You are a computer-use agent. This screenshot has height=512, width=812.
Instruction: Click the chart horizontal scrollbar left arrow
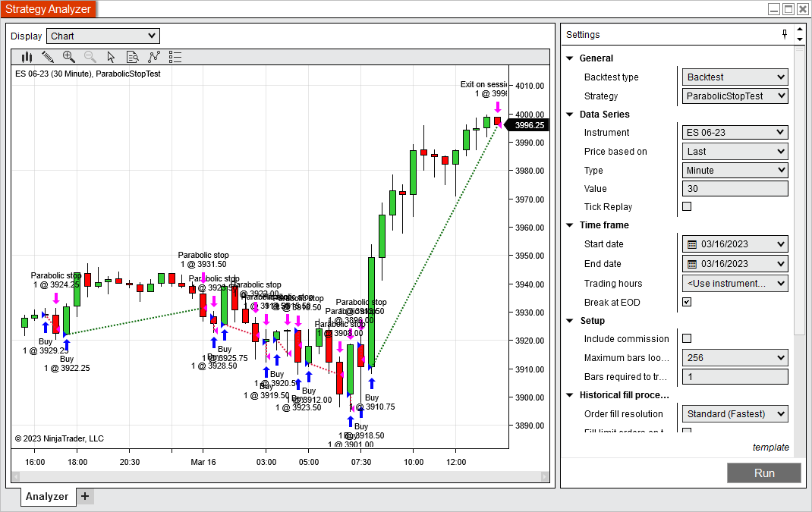(x=16, y=476)
